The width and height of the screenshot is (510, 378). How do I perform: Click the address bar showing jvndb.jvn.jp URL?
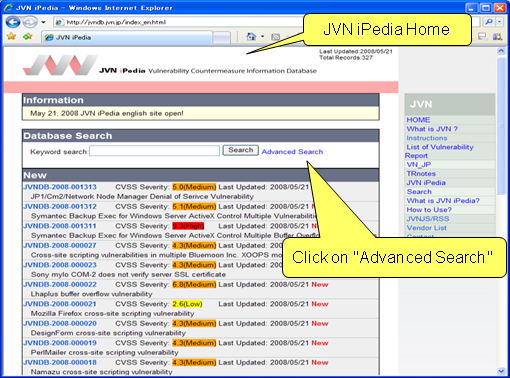(x=178, y=22)
